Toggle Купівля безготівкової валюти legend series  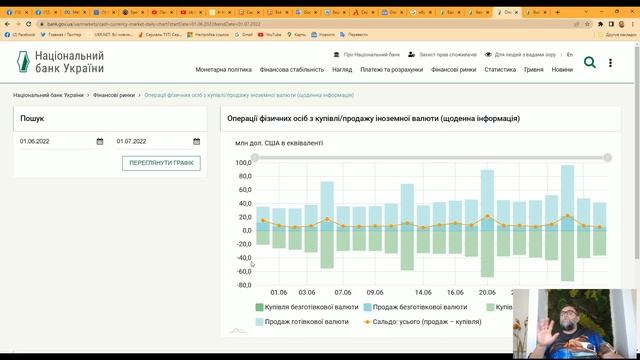pyautogui.click(x=307, y=307)
